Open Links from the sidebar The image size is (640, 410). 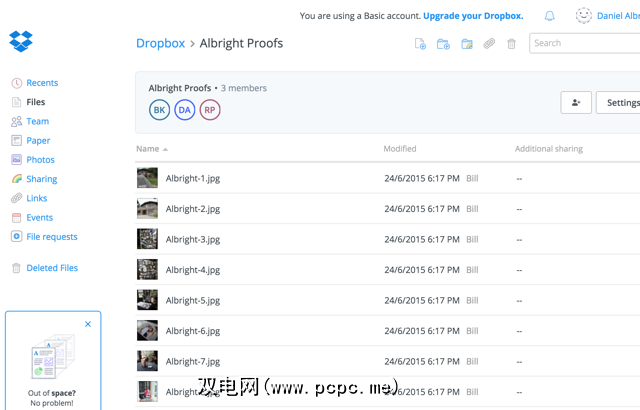click(x=37, y=198)
